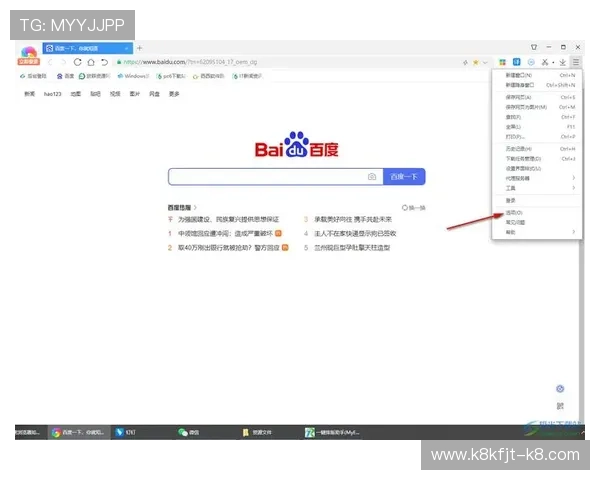The height and width of the screenshot is (480, 600).
Task: Open the yellow folder taskbar item
Action: pyautogui.click(x=257, y=432)
